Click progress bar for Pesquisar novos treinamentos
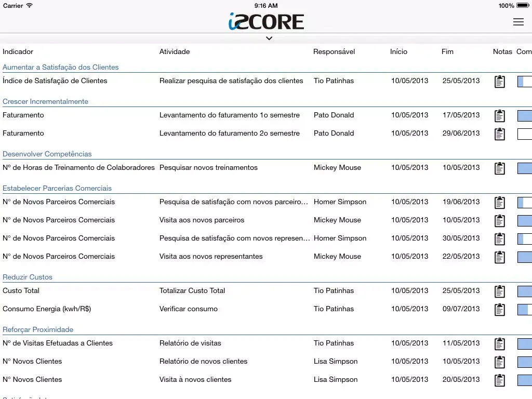 click(x=525, y=168)
